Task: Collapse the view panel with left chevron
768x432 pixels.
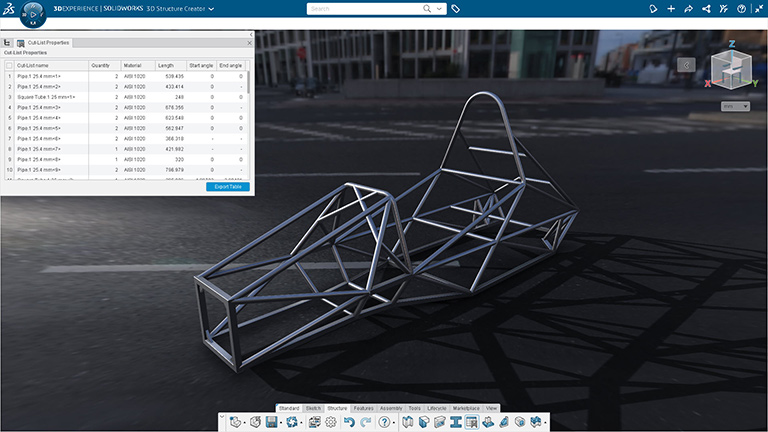Action: (x=685, y=65)
